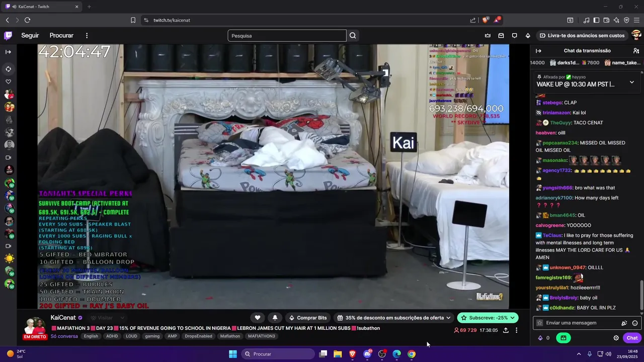Viewport: 644px width, 362px height.
Task: Open Brave Shields lion icon
Action: coord(486,20)
